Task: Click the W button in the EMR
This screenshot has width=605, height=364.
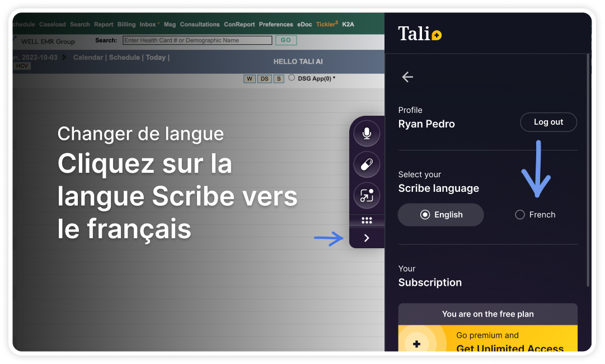Action: click(250, 79)
